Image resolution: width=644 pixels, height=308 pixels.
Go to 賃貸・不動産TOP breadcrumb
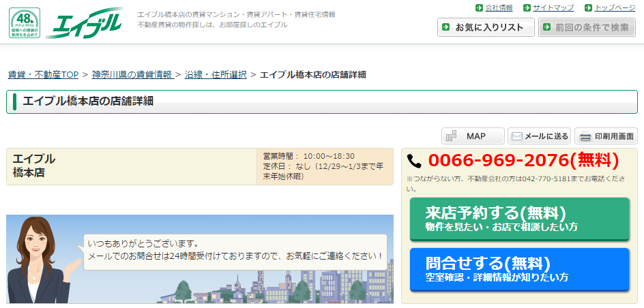pos(43,75)
